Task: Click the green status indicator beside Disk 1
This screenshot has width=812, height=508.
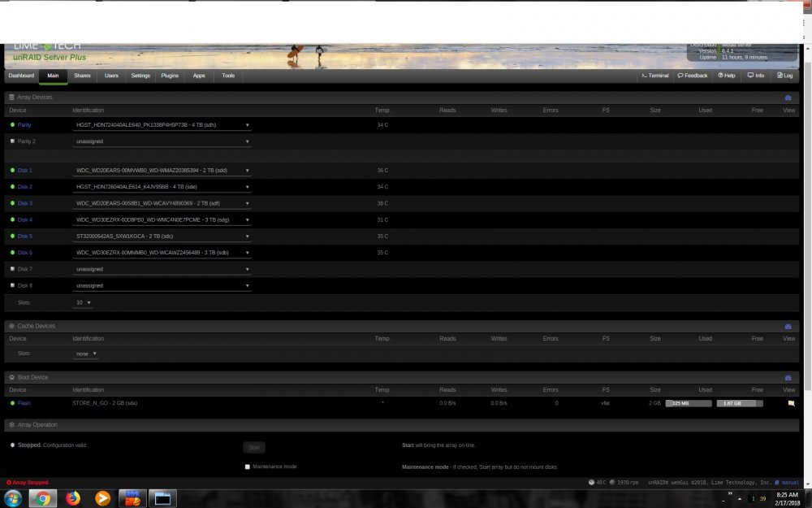Action: [x=12, y=171]
